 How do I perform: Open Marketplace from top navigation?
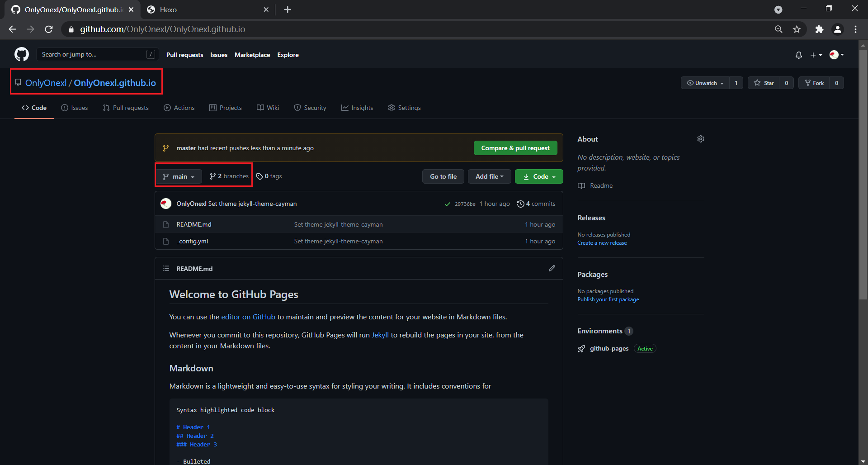(x=252, y=55)
